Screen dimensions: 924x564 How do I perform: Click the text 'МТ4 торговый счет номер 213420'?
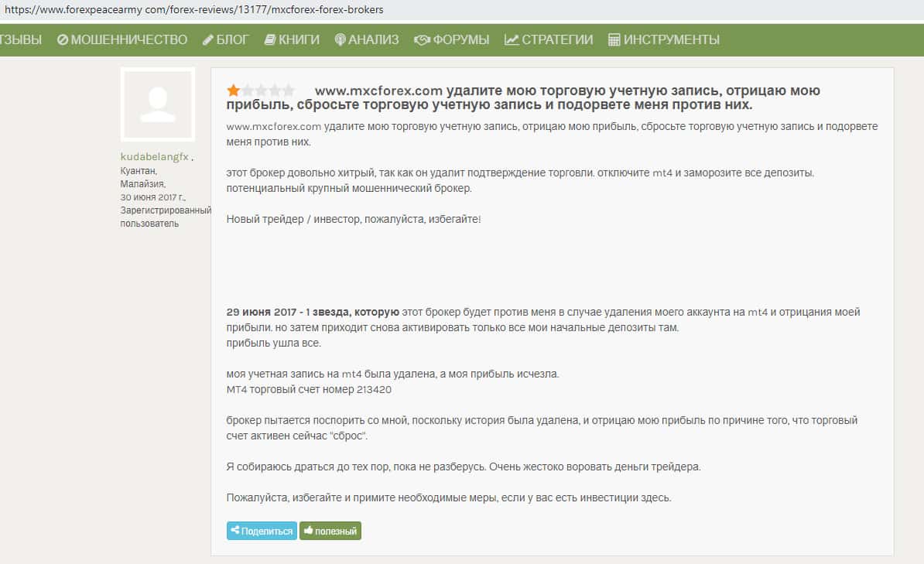point(309,390)
